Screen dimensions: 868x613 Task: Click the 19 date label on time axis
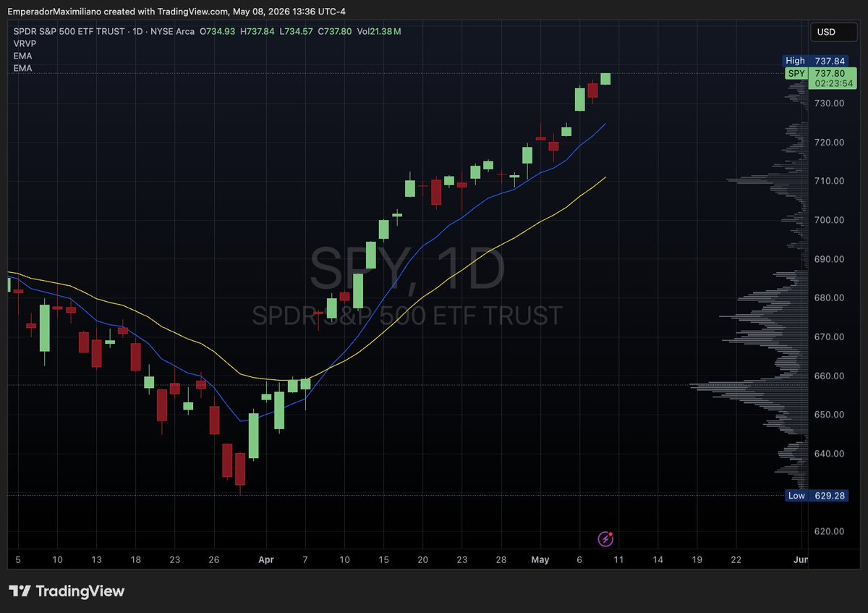pyautogui.click(x=697, y=559)
